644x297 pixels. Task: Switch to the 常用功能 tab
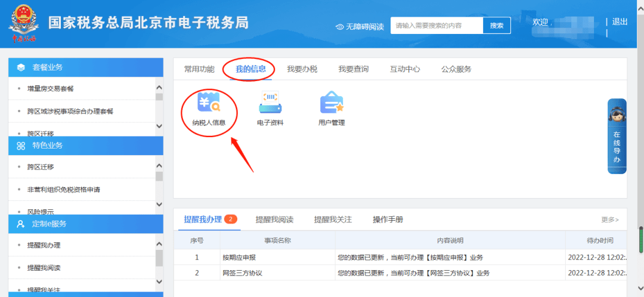tap(199, 69)
